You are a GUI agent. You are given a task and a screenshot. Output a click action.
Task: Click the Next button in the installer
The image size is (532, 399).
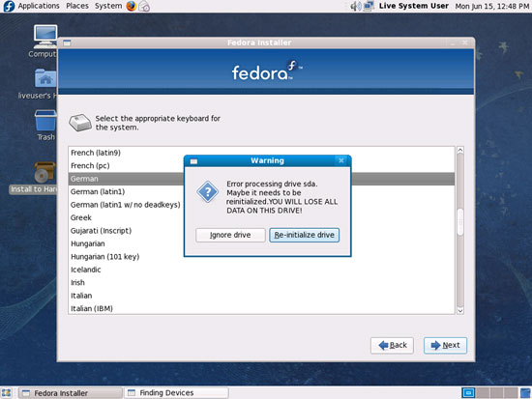(x=445, y=346)
